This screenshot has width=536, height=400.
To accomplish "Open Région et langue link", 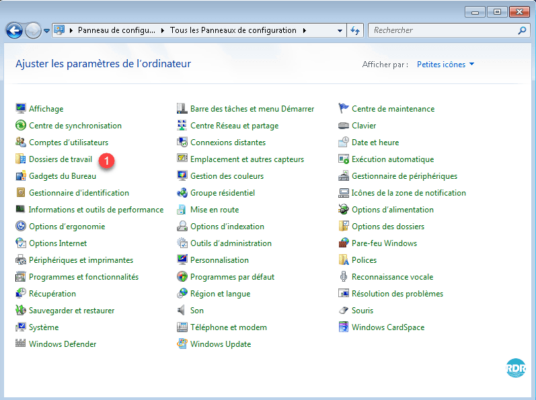I will 220,294.
